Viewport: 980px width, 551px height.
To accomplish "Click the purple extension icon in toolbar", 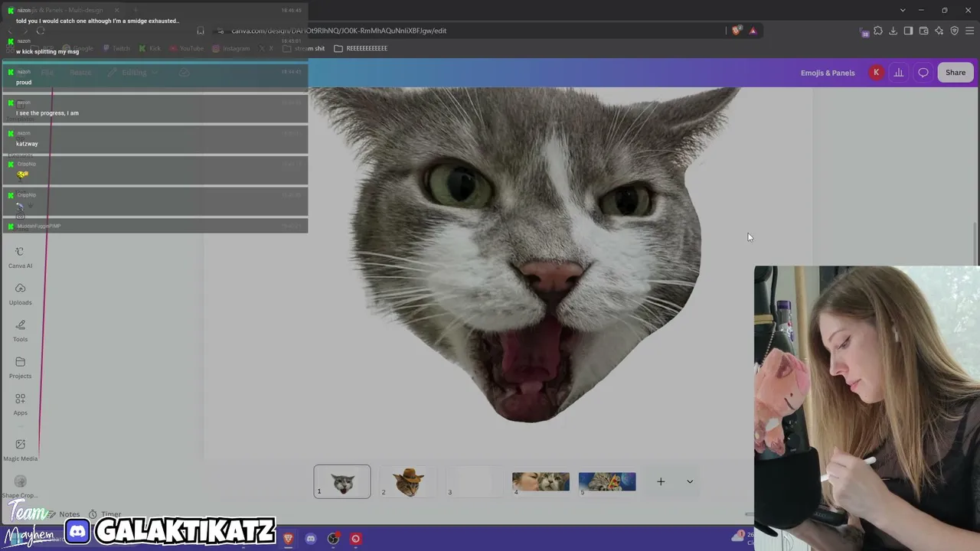I will pos(864,31).
